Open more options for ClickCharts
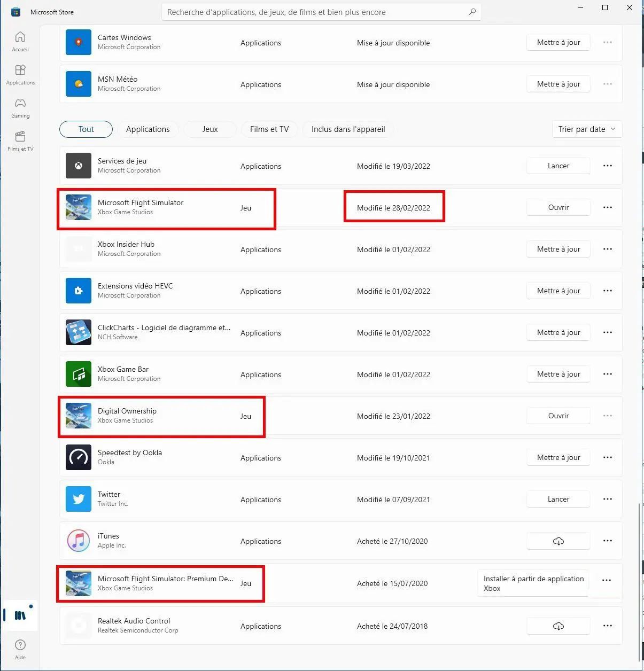The width and height of the screenshot is (644, 671). point(608,332)
